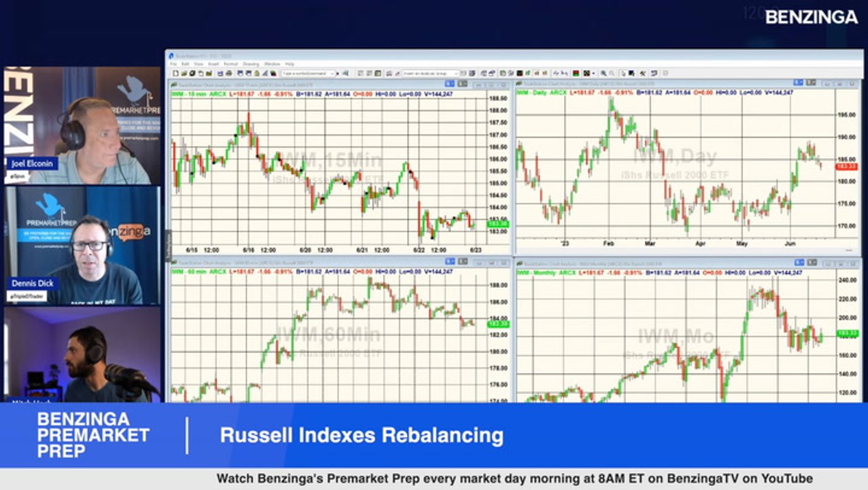The image size is (868, 490).
Task: Click the 240.00 price axis label on the Monthly chart
Action: pyautogui.click(x=846, y=280)
